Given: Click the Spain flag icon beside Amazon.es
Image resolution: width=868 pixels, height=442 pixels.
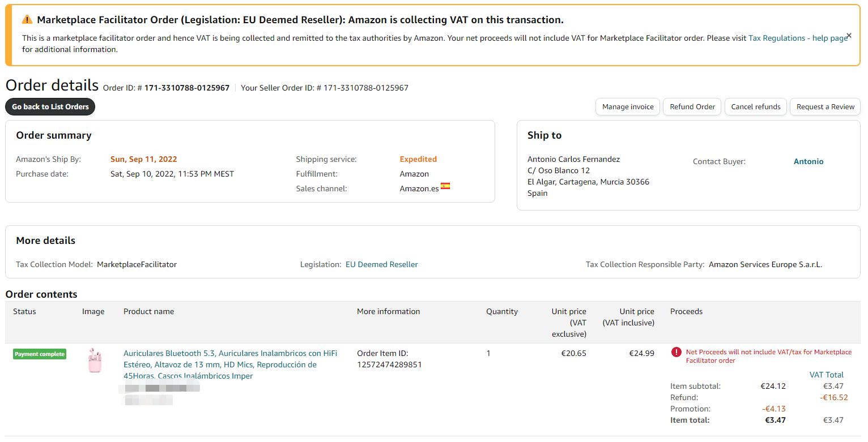Looking at the screenshot, I should [x=445, y=186].
